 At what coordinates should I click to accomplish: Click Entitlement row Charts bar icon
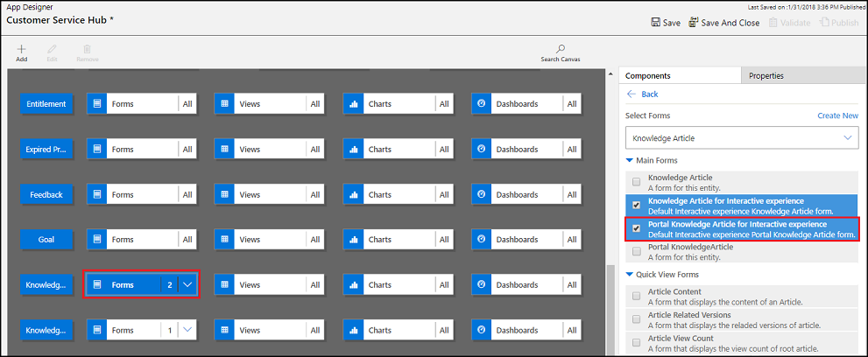[x=353, y=104]
